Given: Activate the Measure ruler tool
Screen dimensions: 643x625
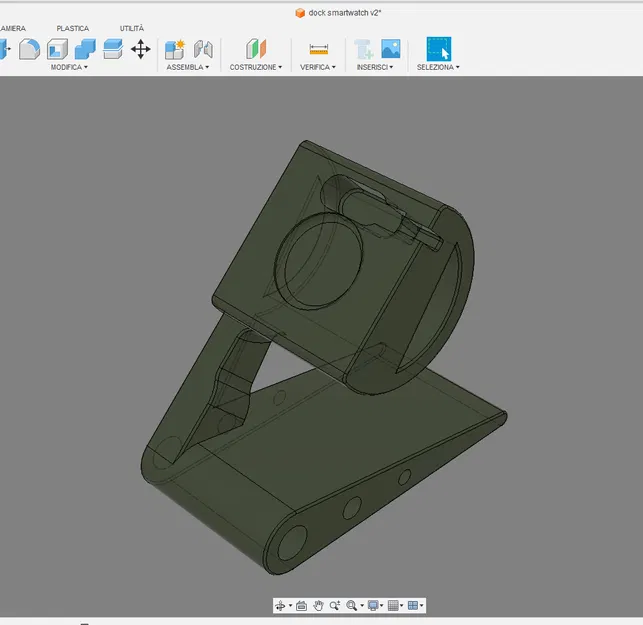Looking at the screenshot, I should [x=319, y=48].
